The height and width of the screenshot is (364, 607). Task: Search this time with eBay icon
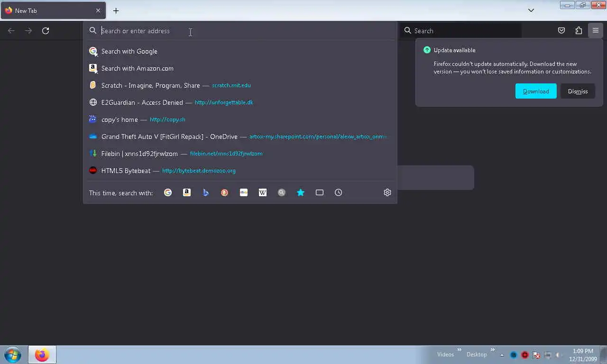244,192
